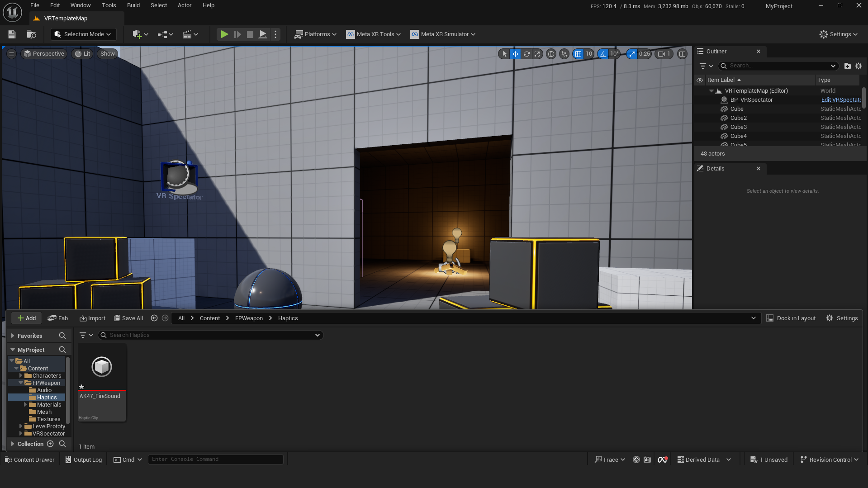
Task: Open surface snapping options icon
Action: (564, 54)
